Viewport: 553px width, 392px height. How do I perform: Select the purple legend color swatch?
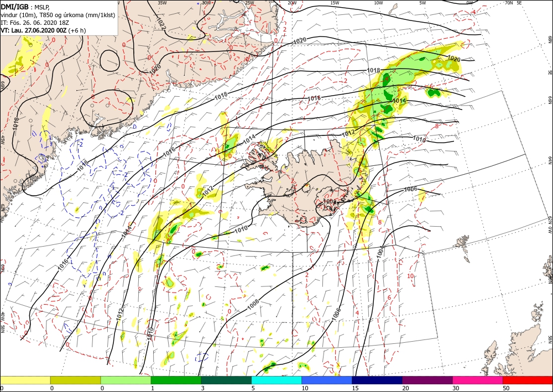click(x=427, y=380)
